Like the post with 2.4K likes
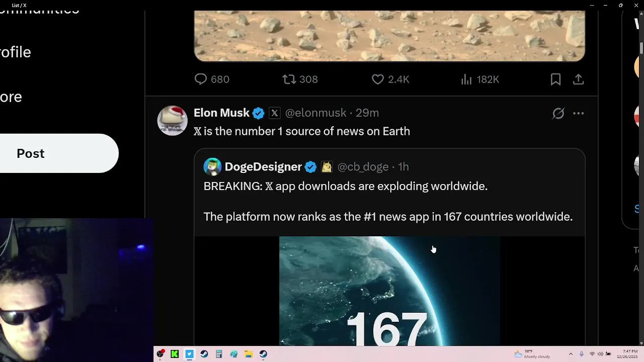 377,79
